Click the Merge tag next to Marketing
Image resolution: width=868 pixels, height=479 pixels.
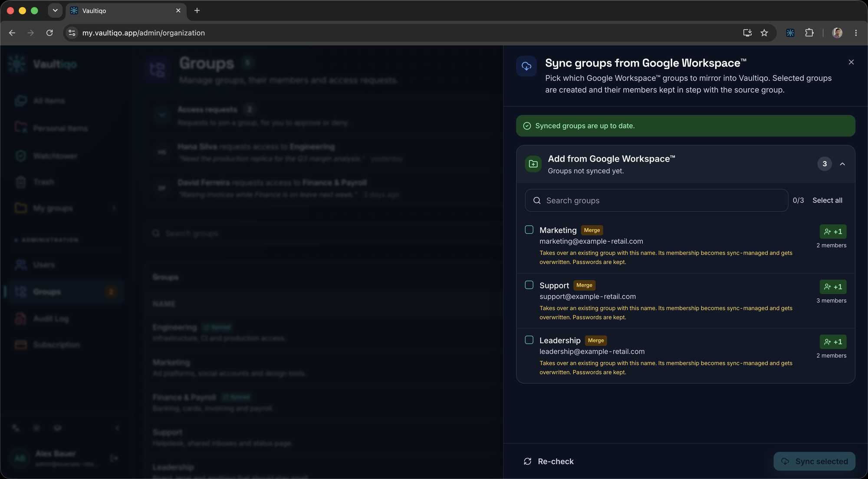592,230
